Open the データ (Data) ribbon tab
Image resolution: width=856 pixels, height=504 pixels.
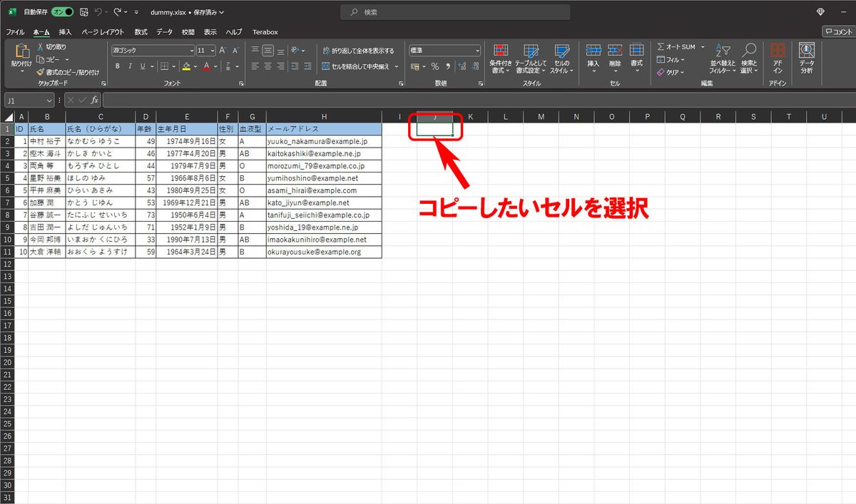coord(164,32)
